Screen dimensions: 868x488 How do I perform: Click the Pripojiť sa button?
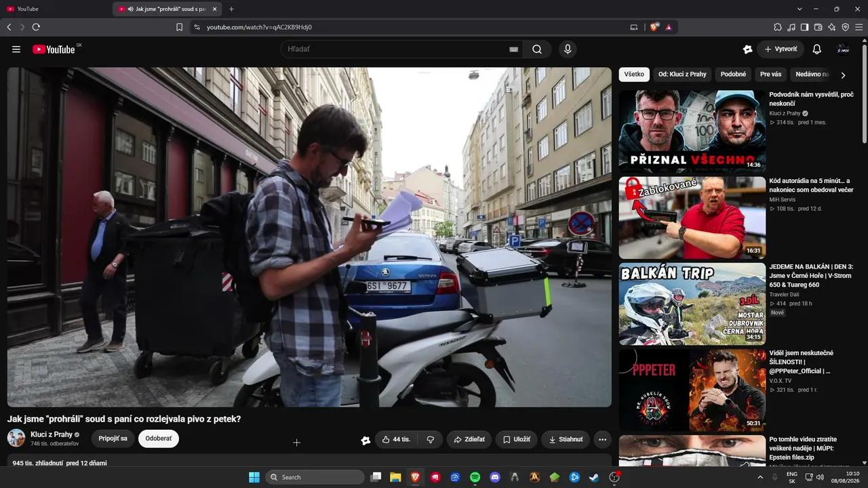113,439
